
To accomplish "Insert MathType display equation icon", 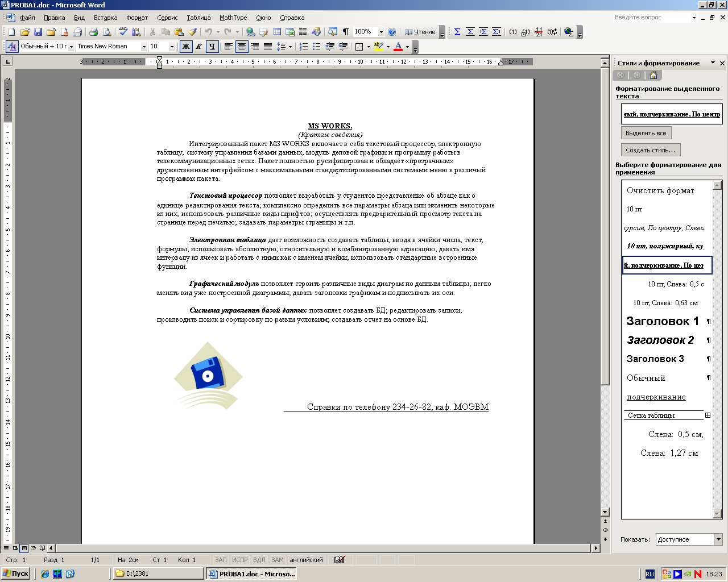I will (x=470, y=32).
